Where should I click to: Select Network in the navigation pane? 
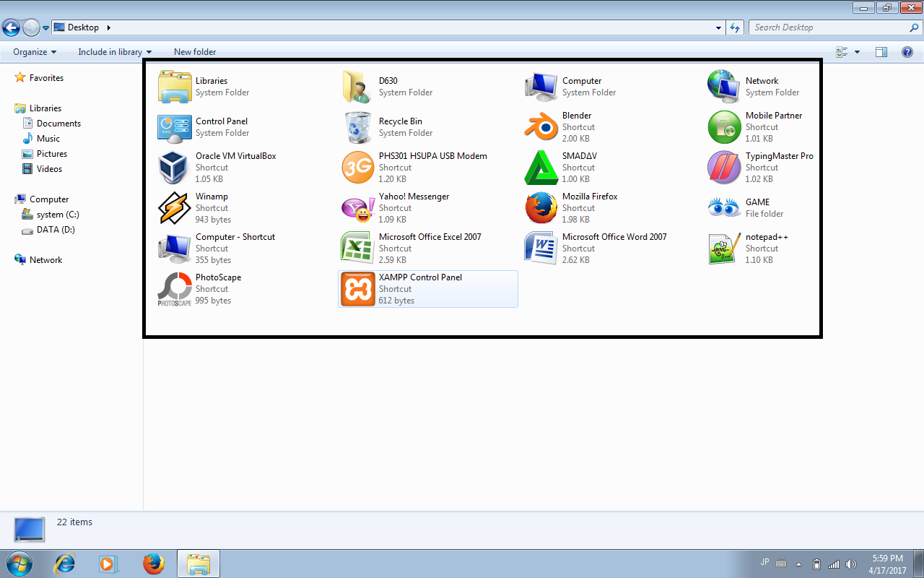pyautogui.click(x=45, y=260)
